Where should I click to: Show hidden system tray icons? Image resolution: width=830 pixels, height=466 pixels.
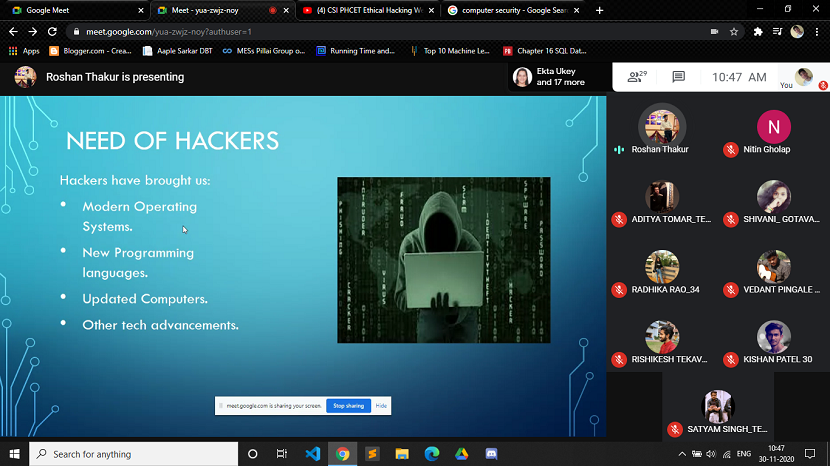[x=682, y=454]
